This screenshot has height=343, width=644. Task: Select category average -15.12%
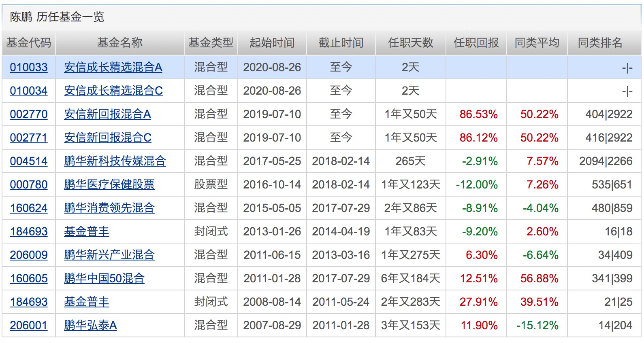[537, 325]
